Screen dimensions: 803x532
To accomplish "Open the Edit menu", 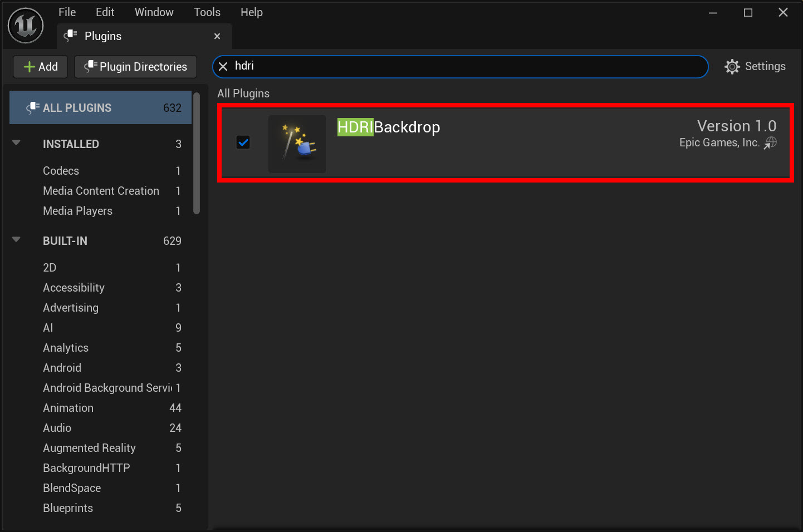I will (x=105, y=12).
